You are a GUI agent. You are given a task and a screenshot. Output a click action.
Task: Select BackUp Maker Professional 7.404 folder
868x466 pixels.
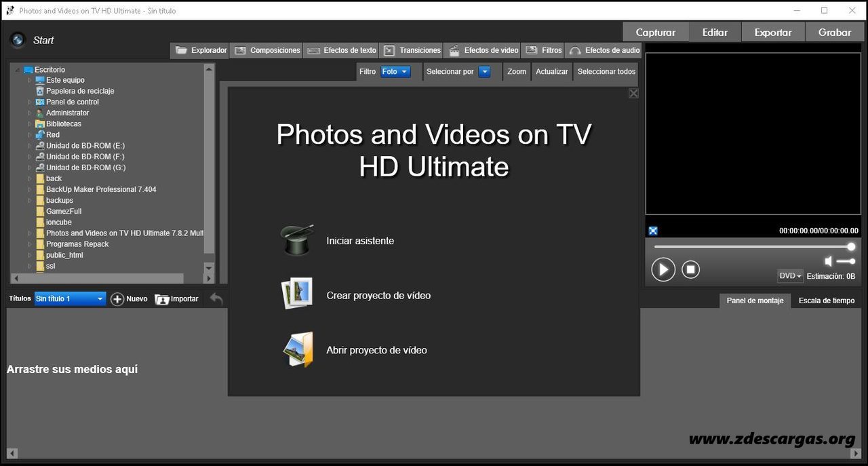pyautogui.click(x=101, y=189)
